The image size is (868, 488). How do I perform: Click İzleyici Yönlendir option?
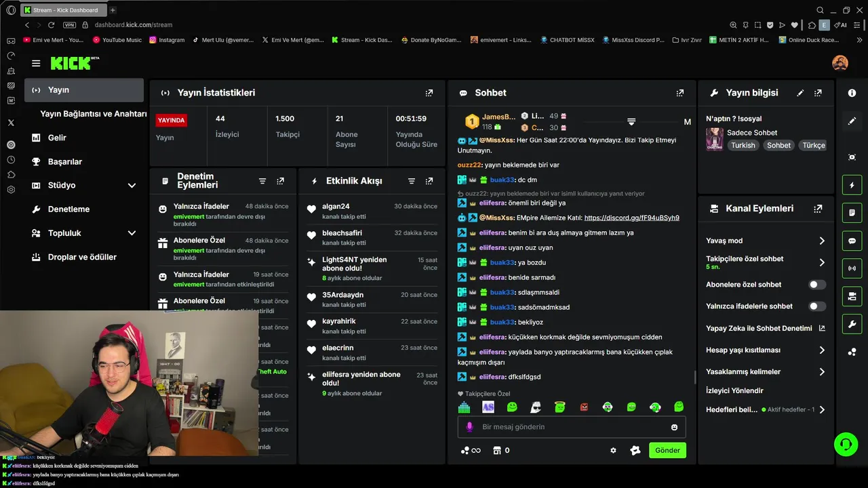coord(734,390)
